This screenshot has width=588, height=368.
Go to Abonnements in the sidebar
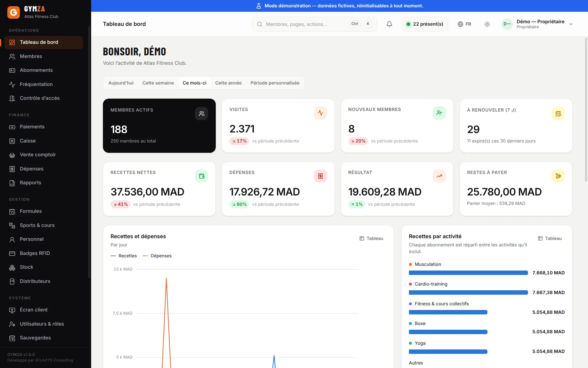click(x=44, y=70)
